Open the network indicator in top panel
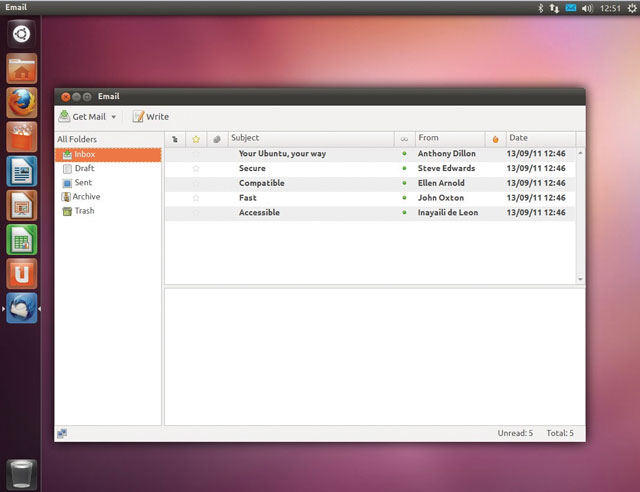The image size is (640, 492). [x=554, y=8]
